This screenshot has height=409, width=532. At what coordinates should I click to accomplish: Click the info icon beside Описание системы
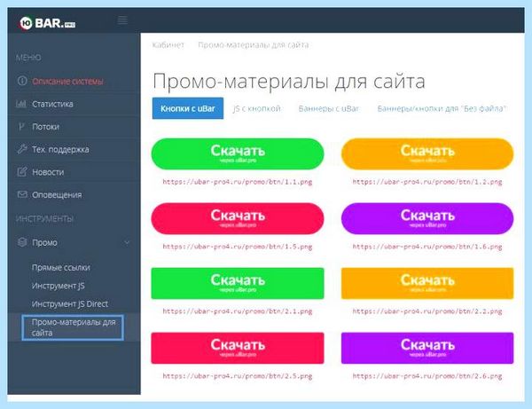[x=22, y=81]
